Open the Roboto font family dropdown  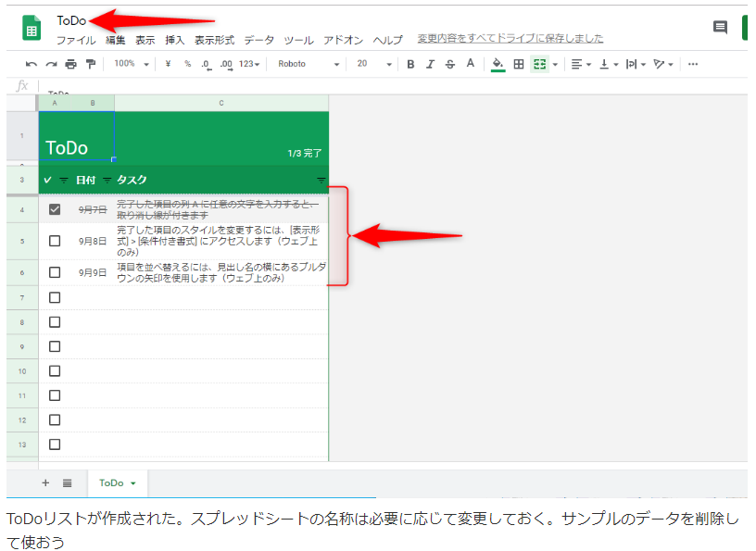(x=309, y=64)
